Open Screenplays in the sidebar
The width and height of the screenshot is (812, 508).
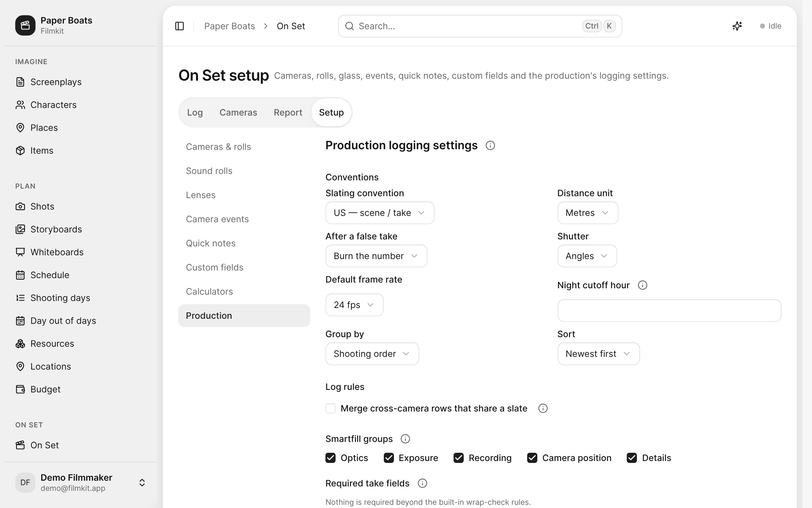[81, 82]
